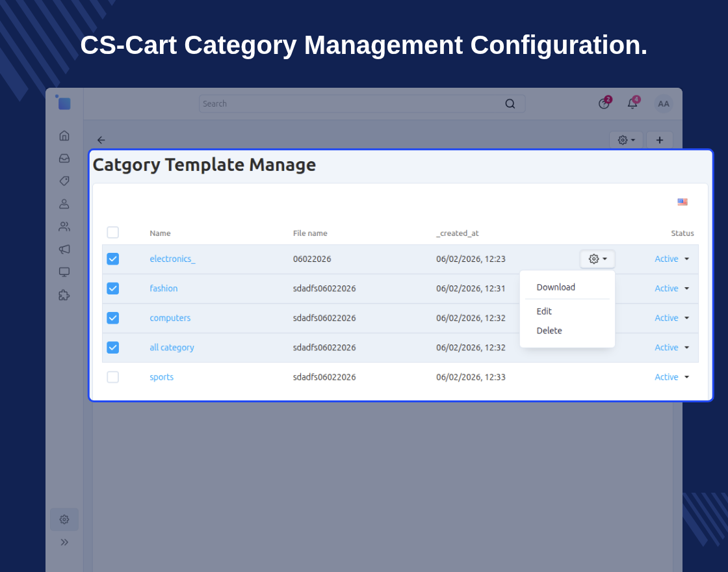Click the Name column header

pyautogui.click(x=160, y=233)
